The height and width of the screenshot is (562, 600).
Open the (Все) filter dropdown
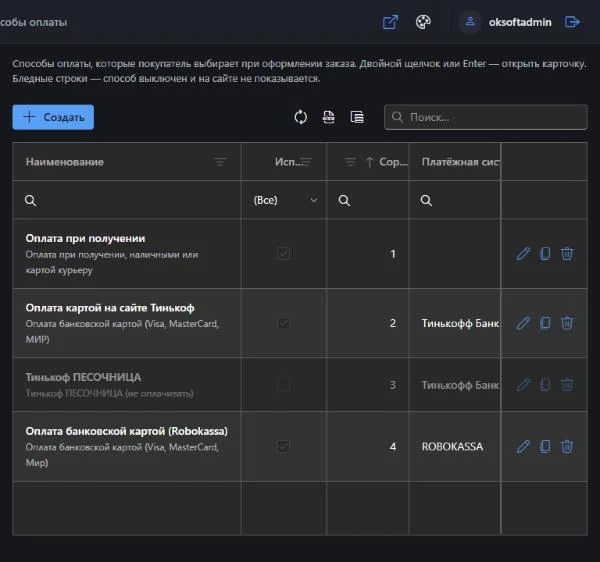tap(284, 200)
